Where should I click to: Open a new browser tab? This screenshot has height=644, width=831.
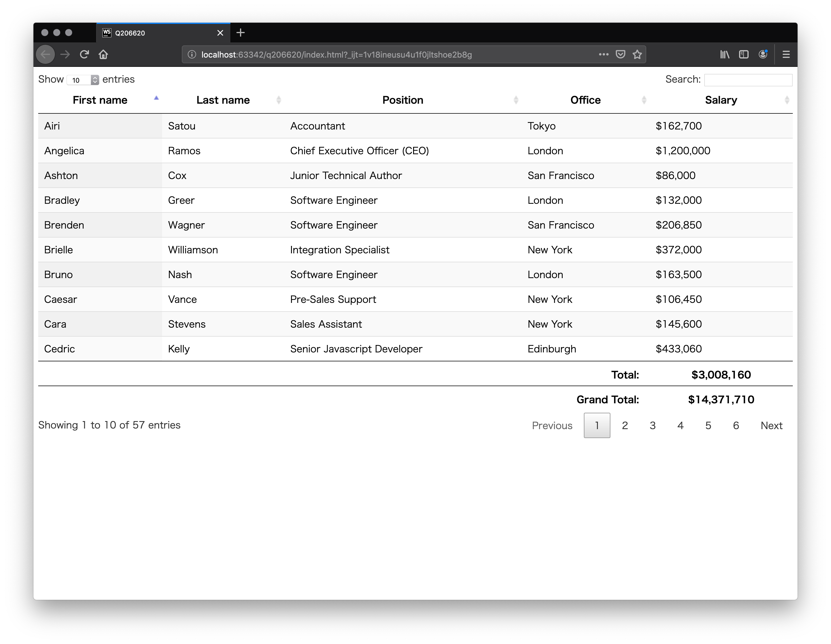(x=241, y=33)
